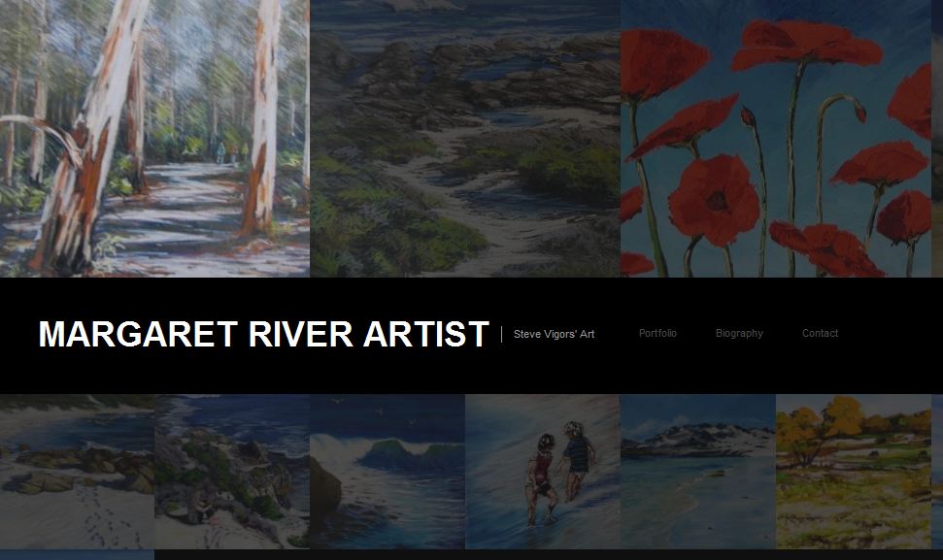Open the breaking wave with seagulls painting
Screen dimensions: 943x560
click(x=387, y=472)
